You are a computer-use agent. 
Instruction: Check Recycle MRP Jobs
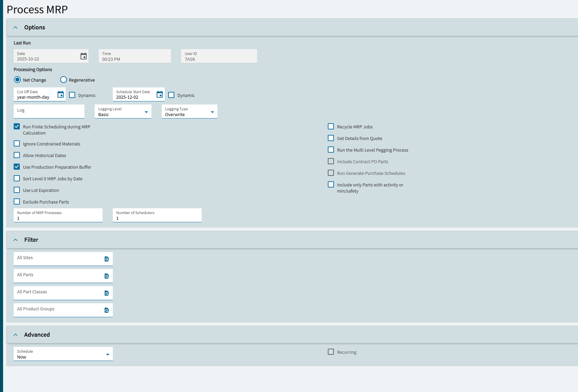(x=331, y=126)
